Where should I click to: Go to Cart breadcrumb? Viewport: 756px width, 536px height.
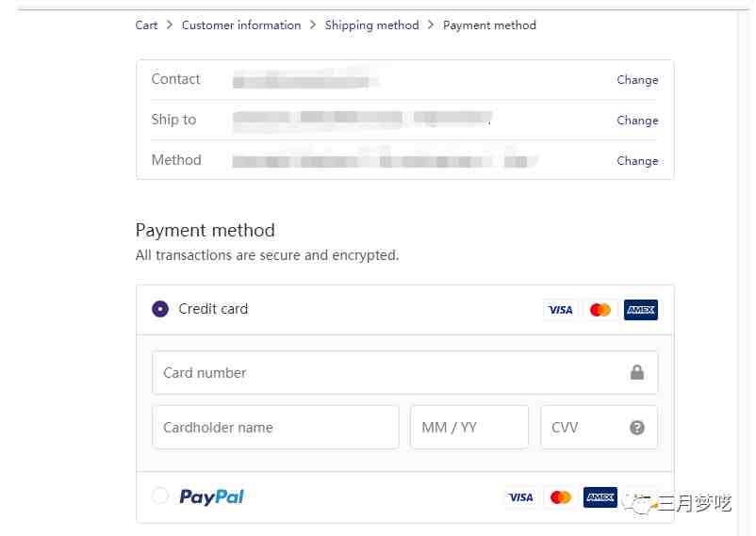[146, 25]
